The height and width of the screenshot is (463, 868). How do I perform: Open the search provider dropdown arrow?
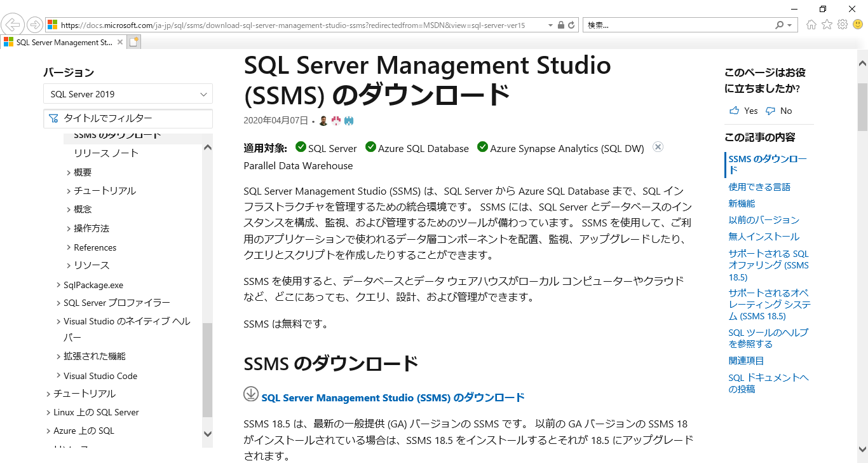790,25
